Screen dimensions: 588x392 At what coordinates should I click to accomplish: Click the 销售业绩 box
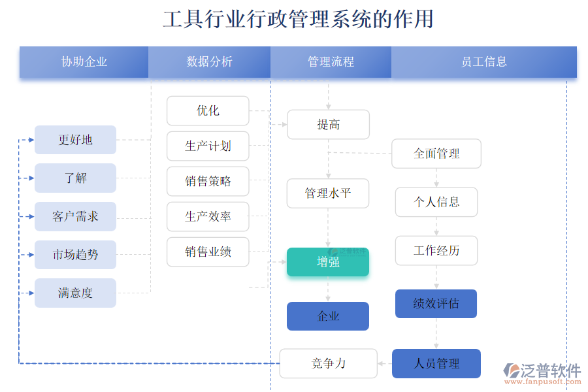pyautogui.click(x=208, y=252)
